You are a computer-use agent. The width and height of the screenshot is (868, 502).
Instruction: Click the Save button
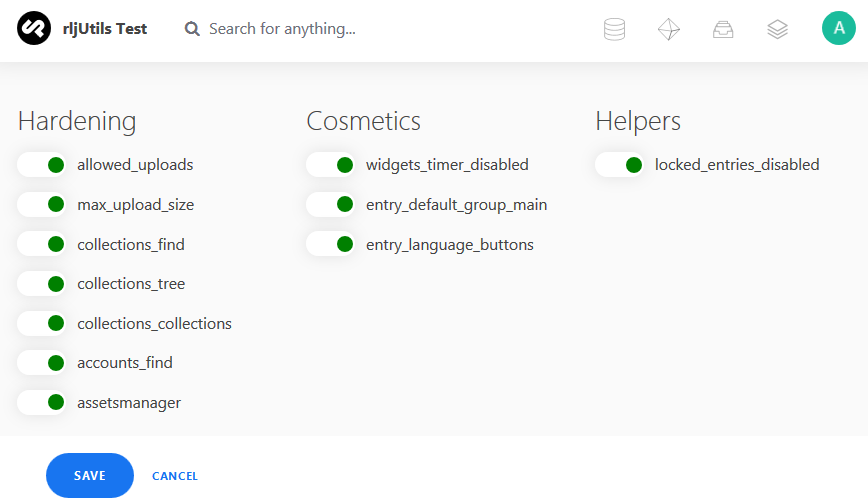(x=90, y=476)
